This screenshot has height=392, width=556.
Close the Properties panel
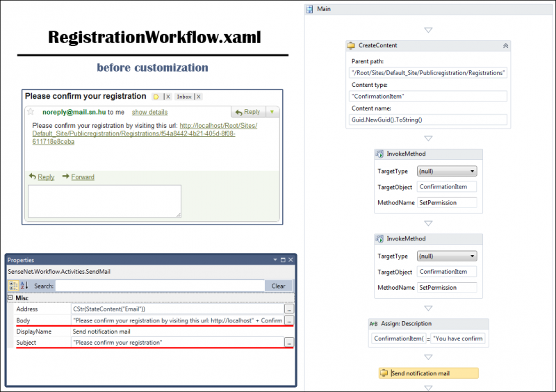coord(291,260)
